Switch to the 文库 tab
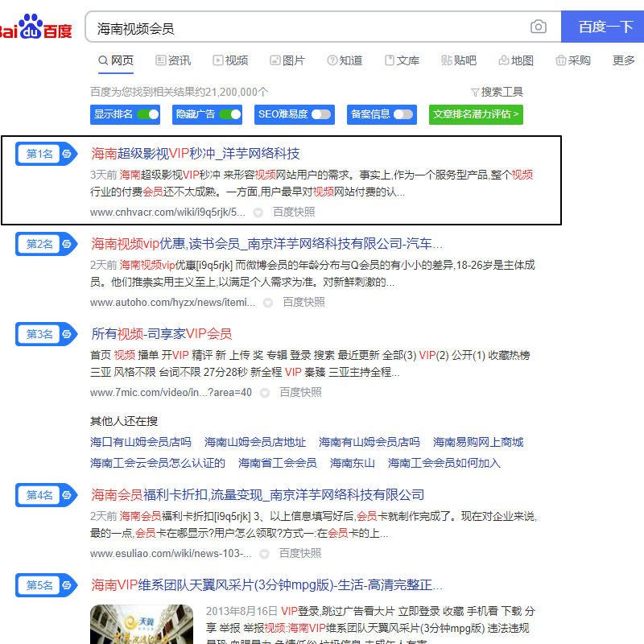Image resolution: width=644 pixels, height=644 pixels. point(402,60)
